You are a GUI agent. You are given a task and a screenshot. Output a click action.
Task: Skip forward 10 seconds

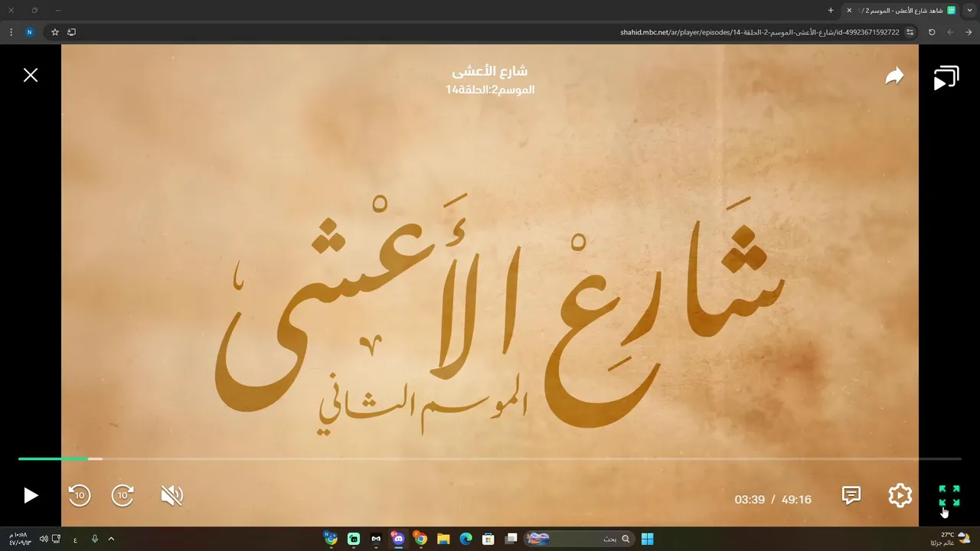click(122, 496)
